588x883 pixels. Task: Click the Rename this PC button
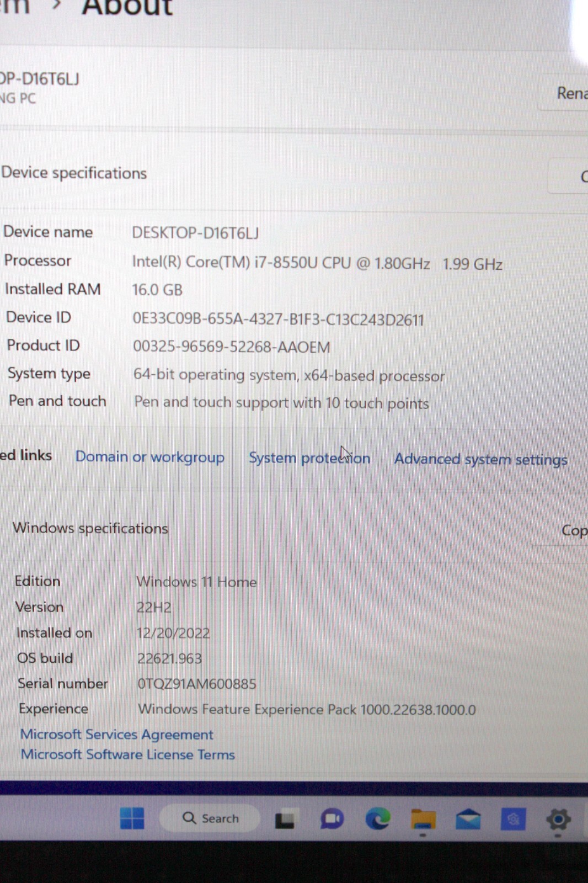point(564,93)
